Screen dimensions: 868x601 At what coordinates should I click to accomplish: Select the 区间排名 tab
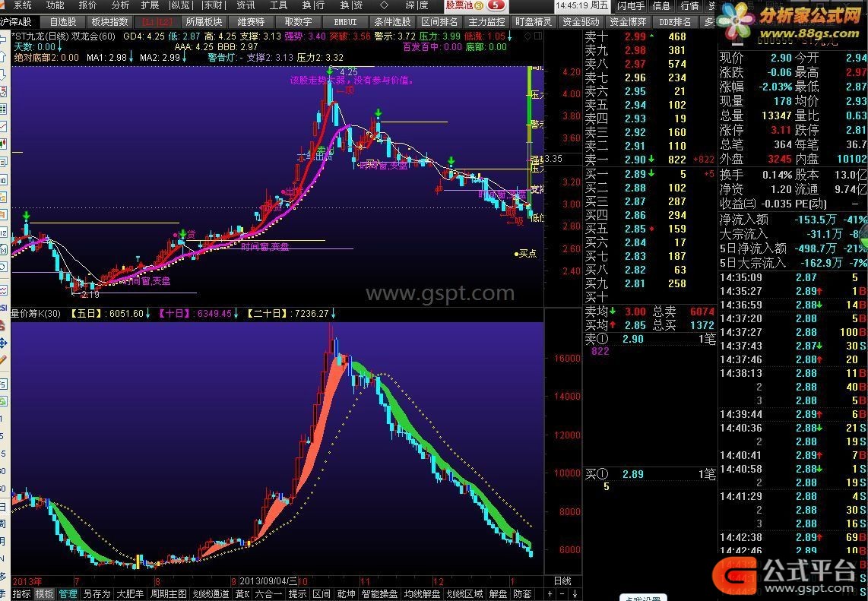(439, 22)
